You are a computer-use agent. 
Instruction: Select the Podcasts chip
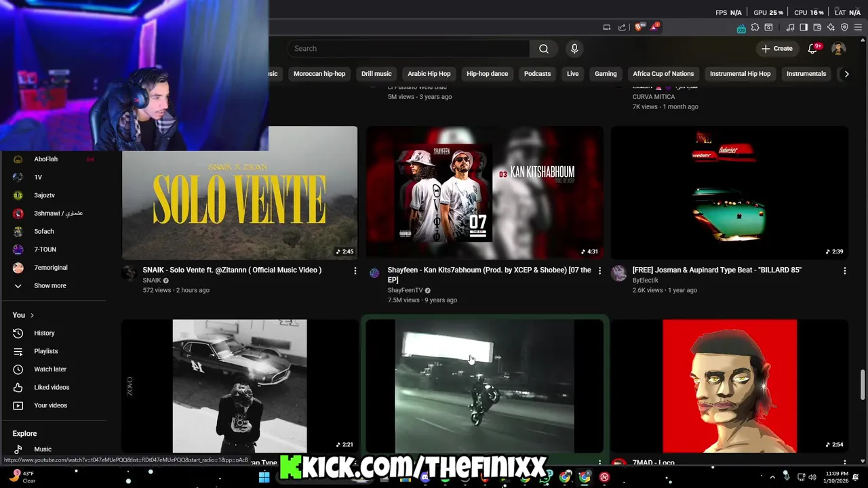pos(537,73)
